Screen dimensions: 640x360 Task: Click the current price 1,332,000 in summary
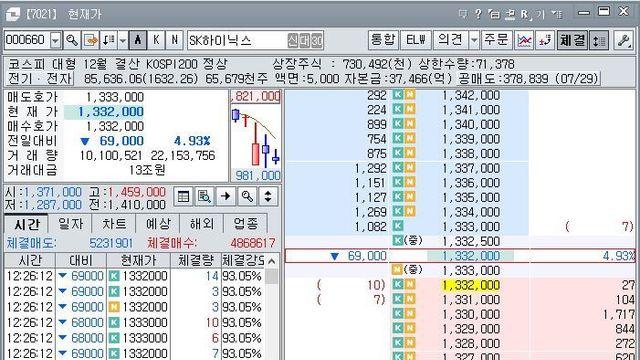click(x=110, y=111)
